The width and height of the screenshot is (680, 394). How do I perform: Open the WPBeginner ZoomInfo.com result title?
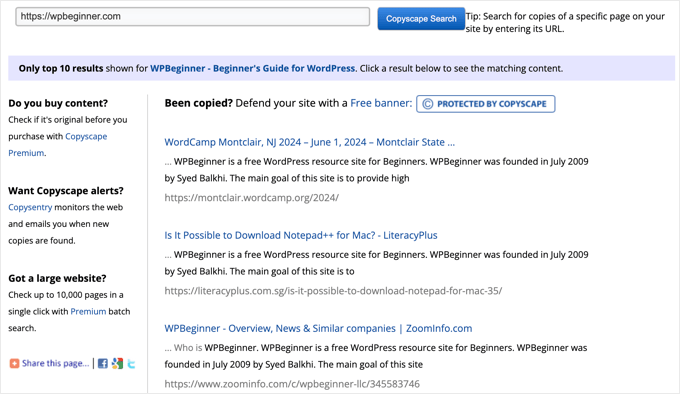point(318,329)
